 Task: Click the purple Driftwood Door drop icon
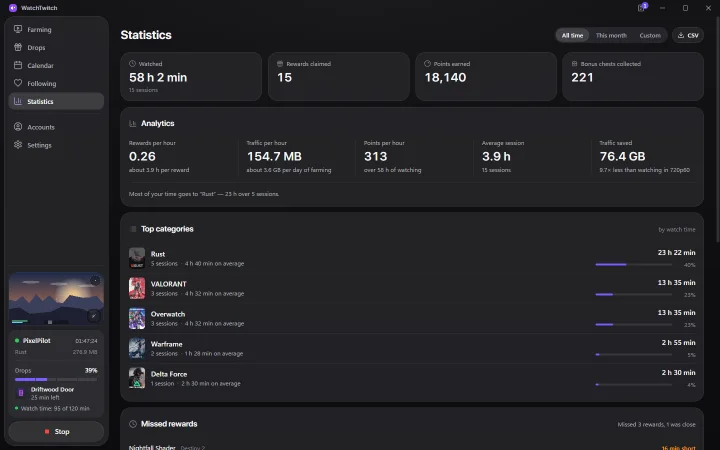coord(21,393)
